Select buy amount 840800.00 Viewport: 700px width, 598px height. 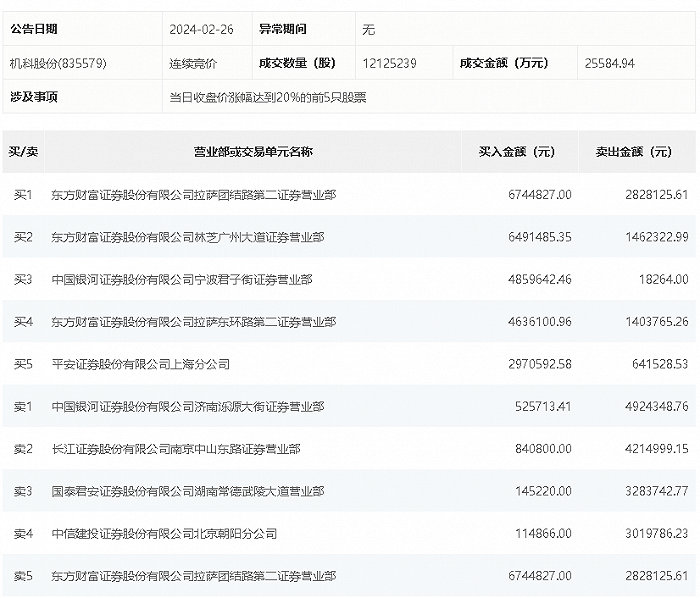click(x=543, y=448)
